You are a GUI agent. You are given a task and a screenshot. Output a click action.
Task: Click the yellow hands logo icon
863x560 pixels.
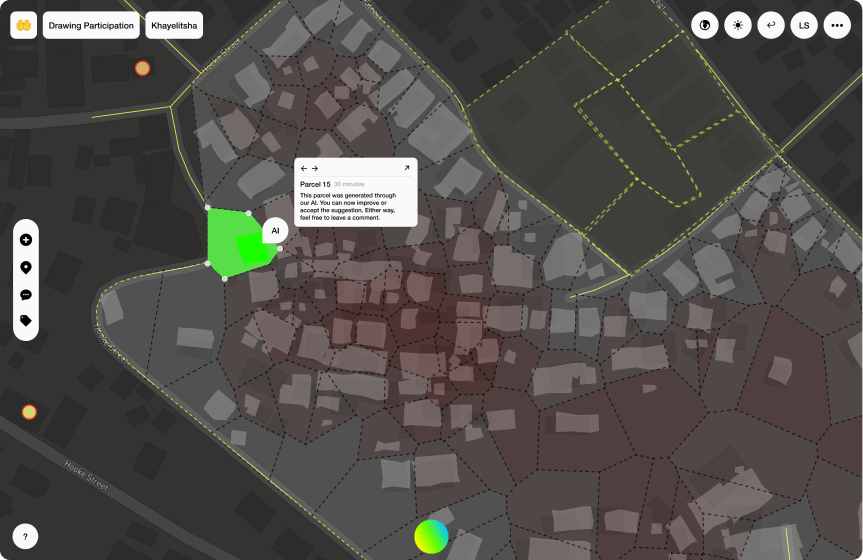click(x=24, y=25)
